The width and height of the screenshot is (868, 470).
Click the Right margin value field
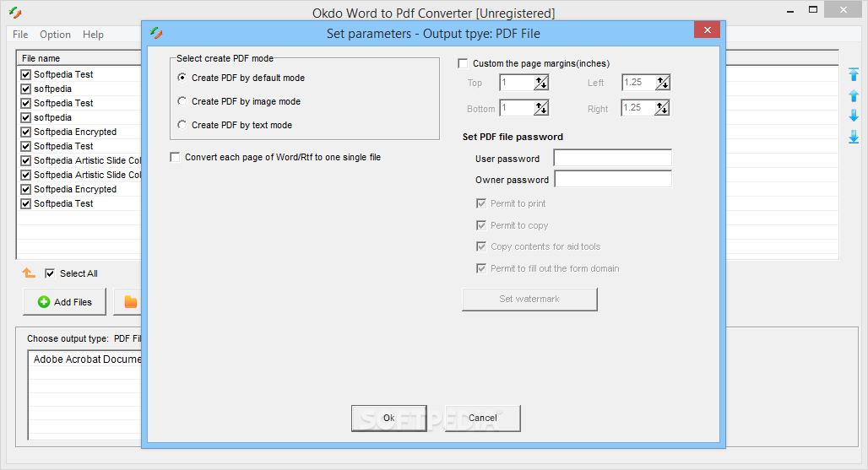click(x=638, y=108)
